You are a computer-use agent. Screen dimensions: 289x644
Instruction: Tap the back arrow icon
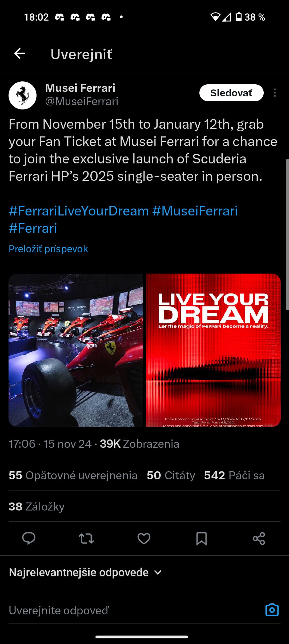point(20,53)
